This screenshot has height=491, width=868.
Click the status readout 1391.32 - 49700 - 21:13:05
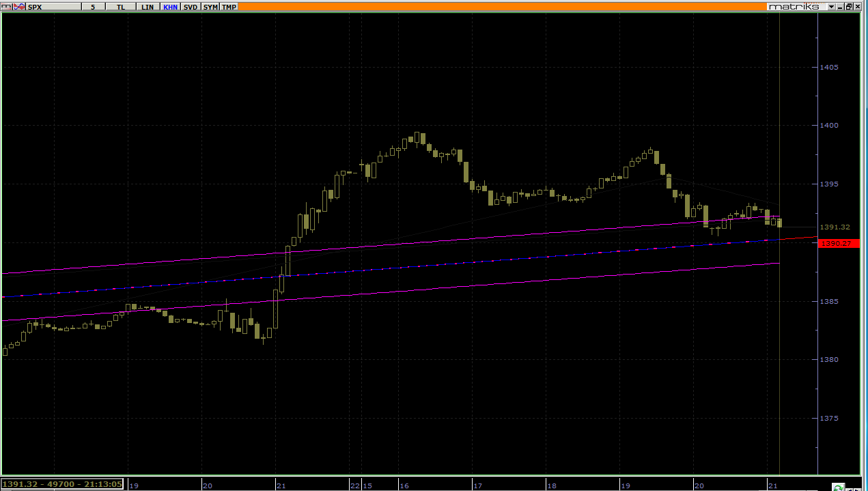click(62, 484)
